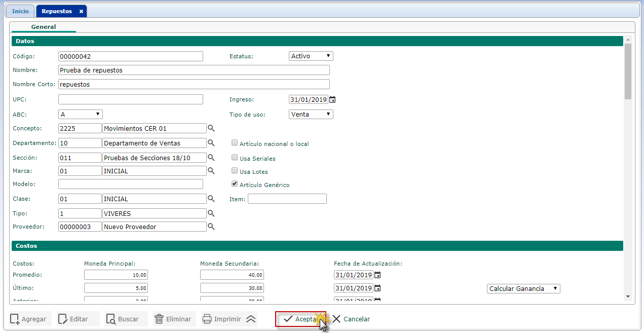Image resolution: width=644 pixels, height=333 pixels.
Task: Expand the Tipo de uso dropdown
Action: (311, 115)
